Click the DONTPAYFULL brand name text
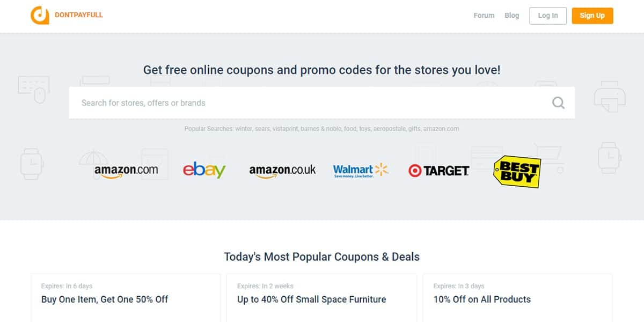The width and height of the screenshot is (644, 322). pos(79,15)
